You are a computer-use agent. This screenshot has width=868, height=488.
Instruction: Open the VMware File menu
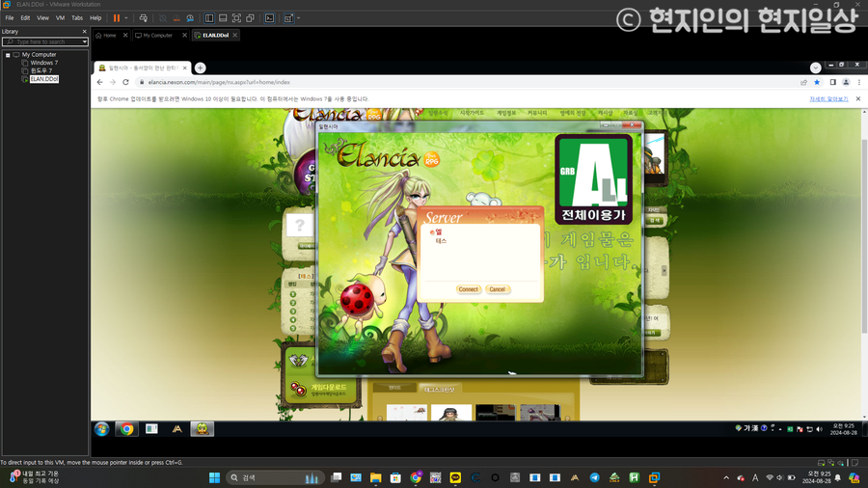coord(10,18)
